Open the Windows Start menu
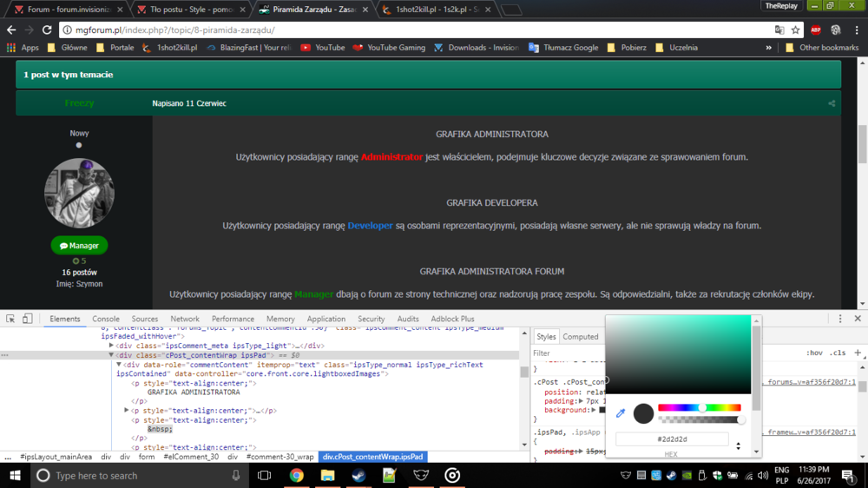Screen dimensions: 868x488 15,475
